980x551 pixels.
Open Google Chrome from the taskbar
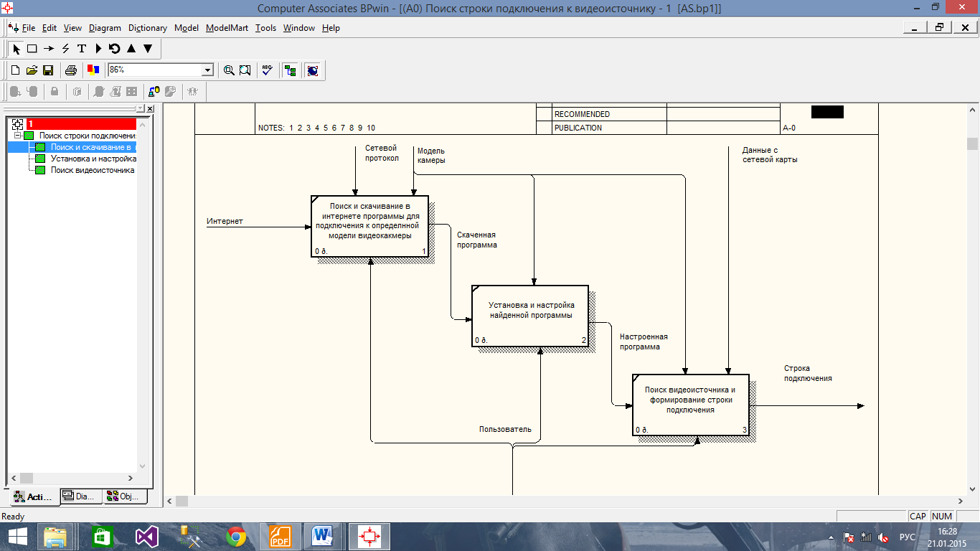click(236, 536)
